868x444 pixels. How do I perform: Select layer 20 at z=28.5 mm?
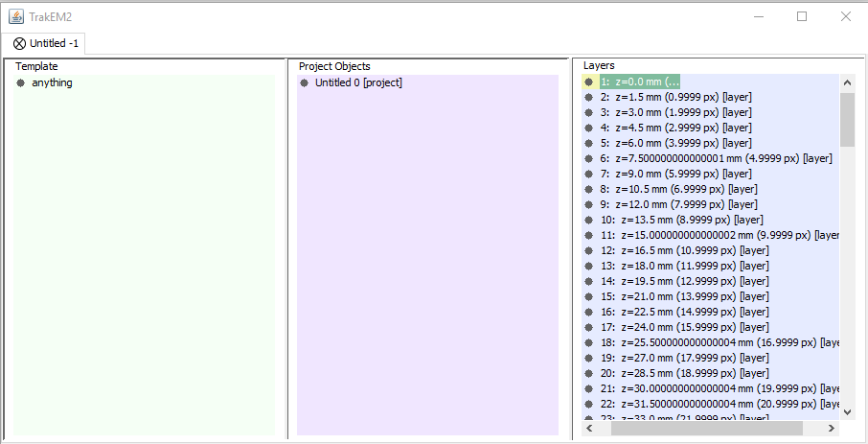click(x=684, y=373)
